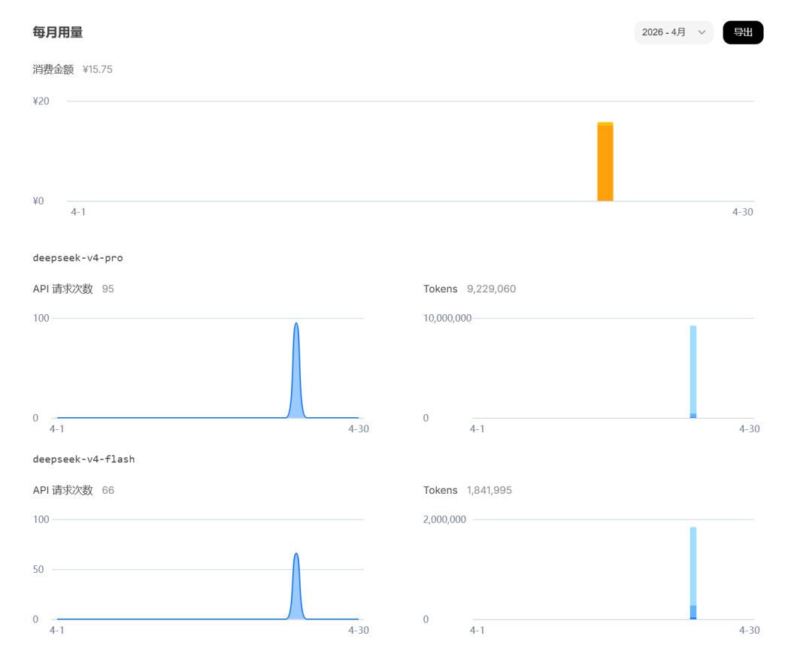This screenshot has height=654, width=812.
Task: Click the deepseek-v4-flash API request peak
Action: point(296,555)
